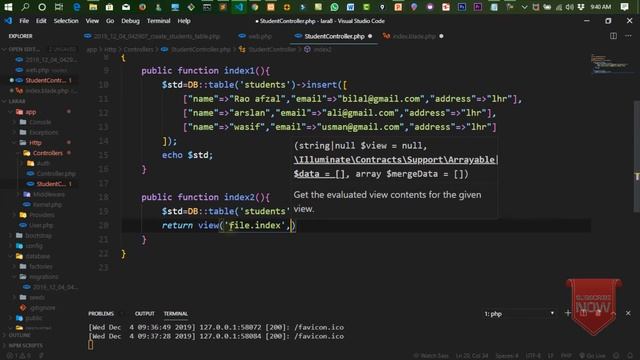Click the Go Live status bar button

(x=593, y=356)
